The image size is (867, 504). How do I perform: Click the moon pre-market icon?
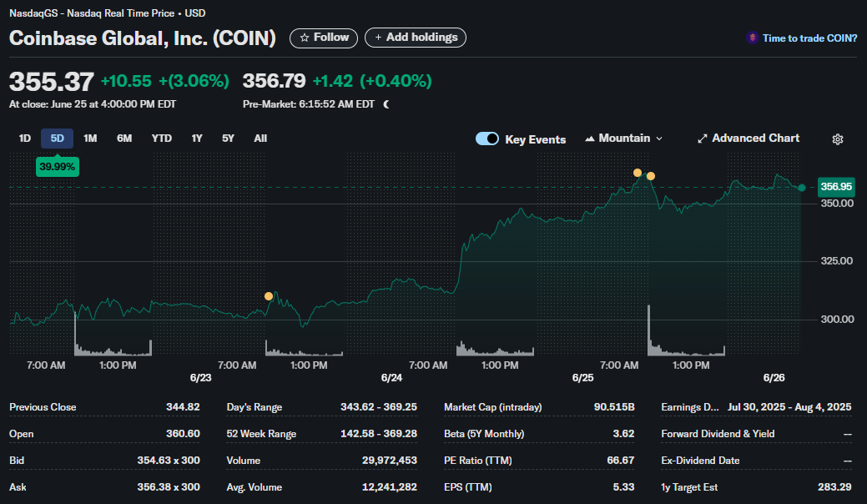tap(386, 104)
